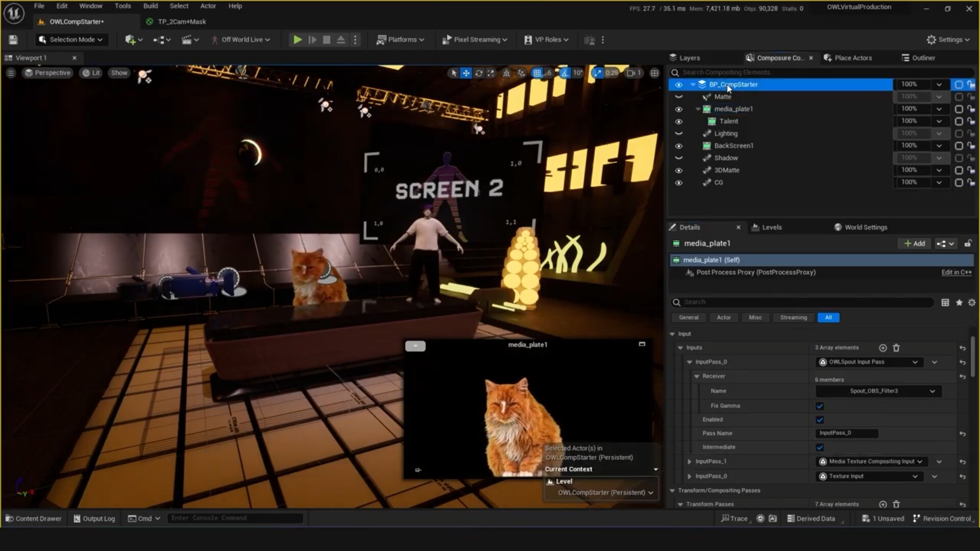980x551 pixels.
Task: Click Edit in C++ link
Action: click(957, 272)
